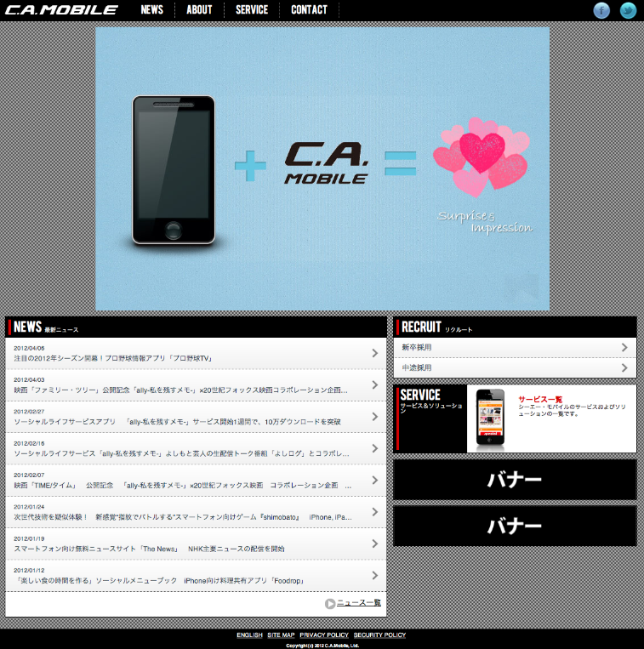Open the PRIVACY POLICY footer link
The image size is (644, 649).
pyautogui.click(x=324, y=635)
